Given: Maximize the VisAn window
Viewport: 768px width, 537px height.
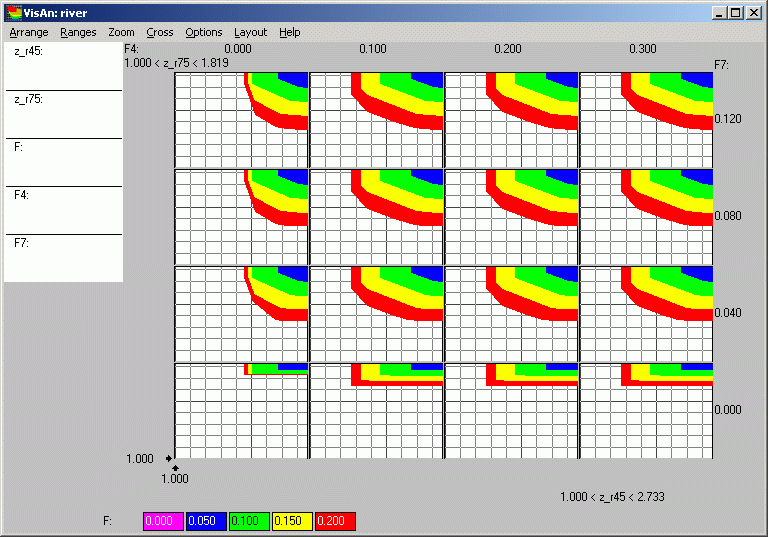Looking at the screenshot, I should pyautogui.click(x=736, y=12).
